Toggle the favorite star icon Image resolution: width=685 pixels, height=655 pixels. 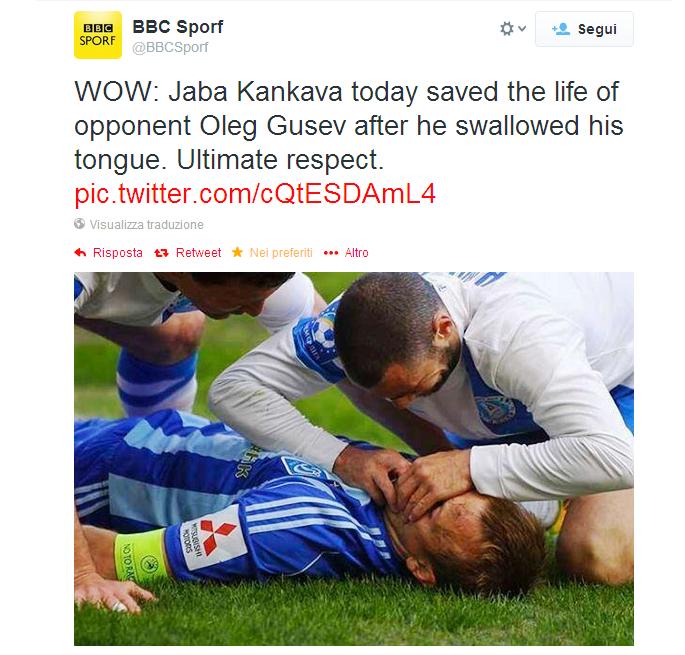238,253
